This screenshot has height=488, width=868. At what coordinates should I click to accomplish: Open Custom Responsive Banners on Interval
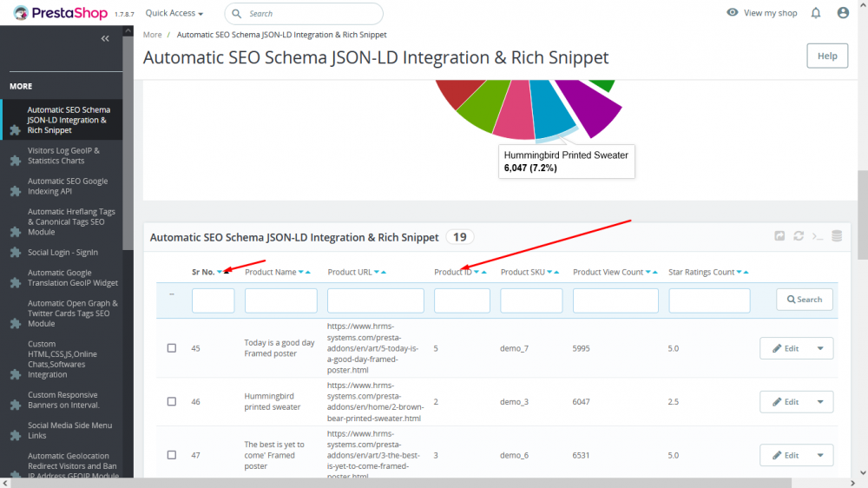click(x=62, y=400)
